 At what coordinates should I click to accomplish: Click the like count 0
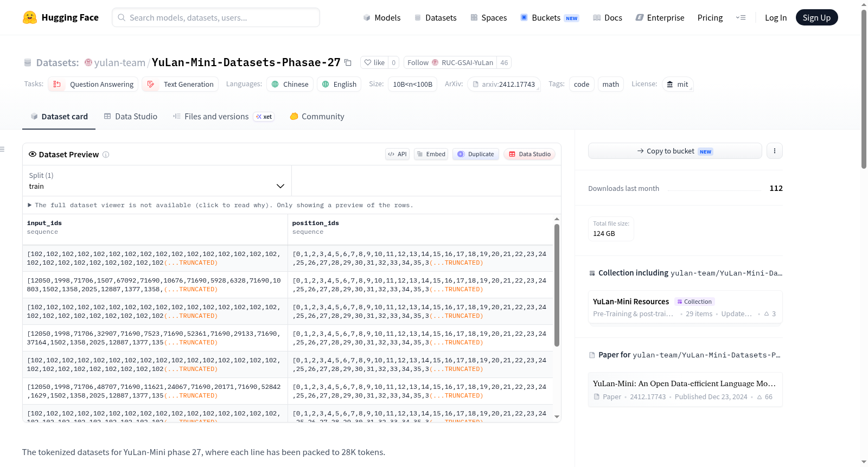[393, 62]
